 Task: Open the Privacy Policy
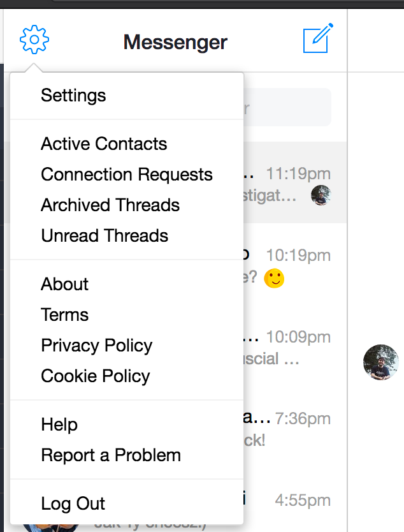pyautogui.click(x=96, y=345)
